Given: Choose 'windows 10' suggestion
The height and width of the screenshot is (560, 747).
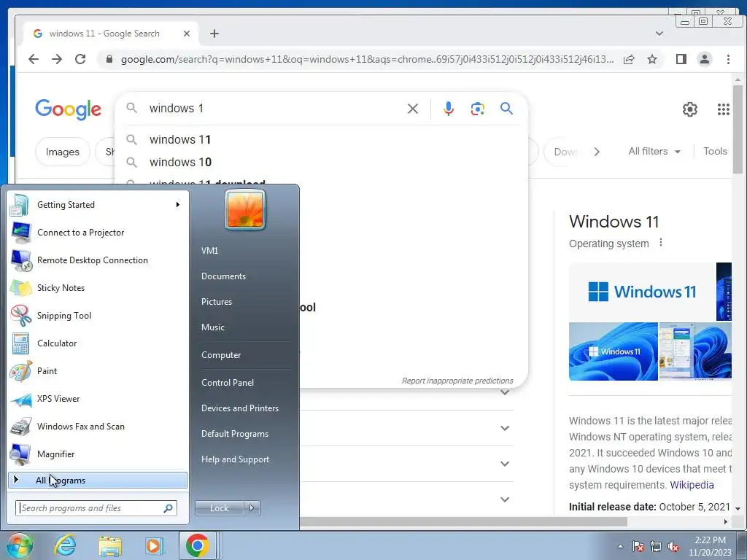Looking at the screenshot, I should click(x=322, y=162).
